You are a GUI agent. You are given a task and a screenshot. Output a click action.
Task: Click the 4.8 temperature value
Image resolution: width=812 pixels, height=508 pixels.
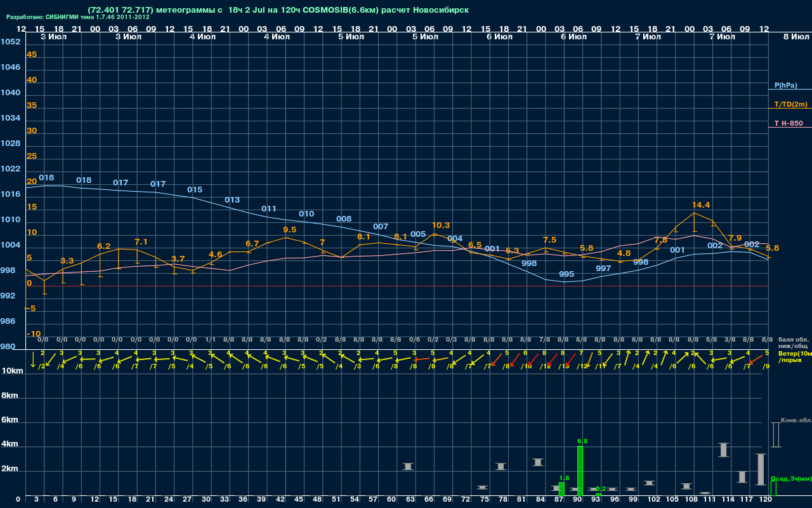(x=624, y=253)
